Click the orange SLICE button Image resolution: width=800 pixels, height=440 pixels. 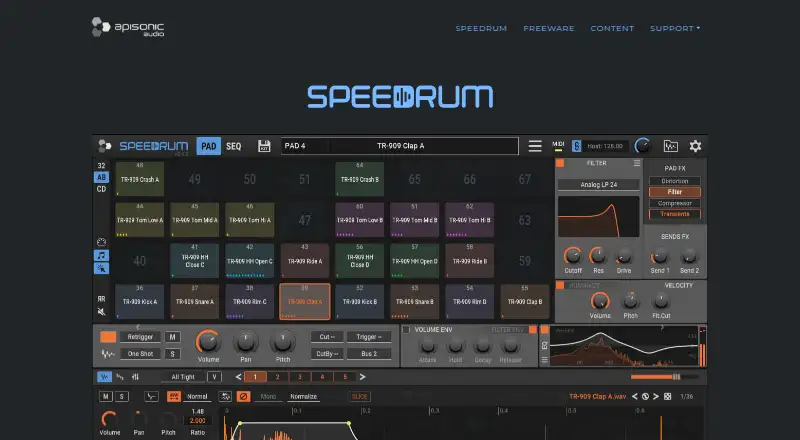click(359, 397)
